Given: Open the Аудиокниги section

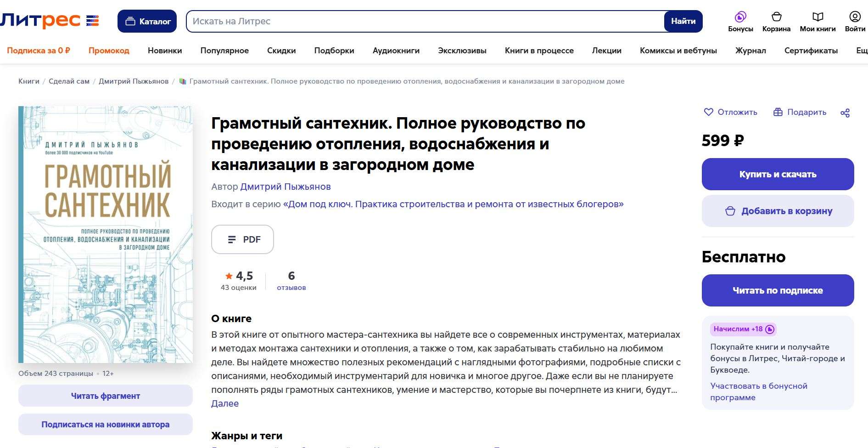Looking at the screenshot, I should pyautogui.click(x=396, y=51).
